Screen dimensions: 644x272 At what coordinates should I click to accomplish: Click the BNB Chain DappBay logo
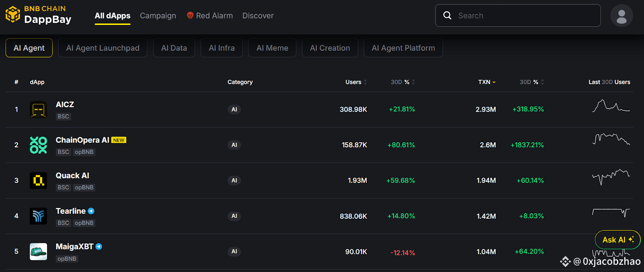click(x=38, y=15)
